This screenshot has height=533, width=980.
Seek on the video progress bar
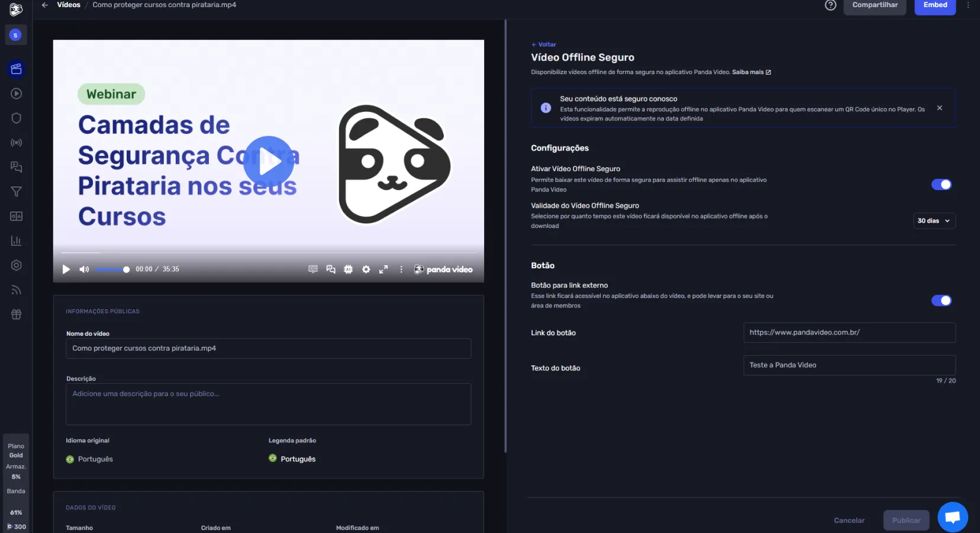click(268, 252)
